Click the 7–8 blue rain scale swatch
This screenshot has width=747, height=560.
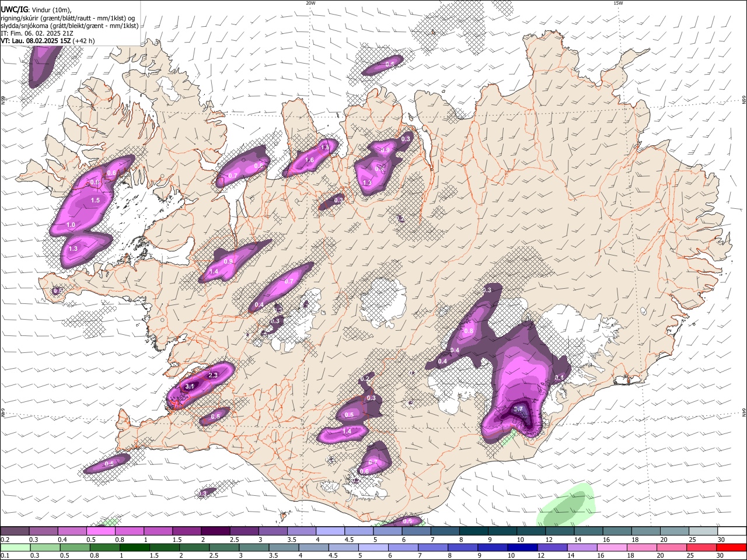[x=433, y=547]
